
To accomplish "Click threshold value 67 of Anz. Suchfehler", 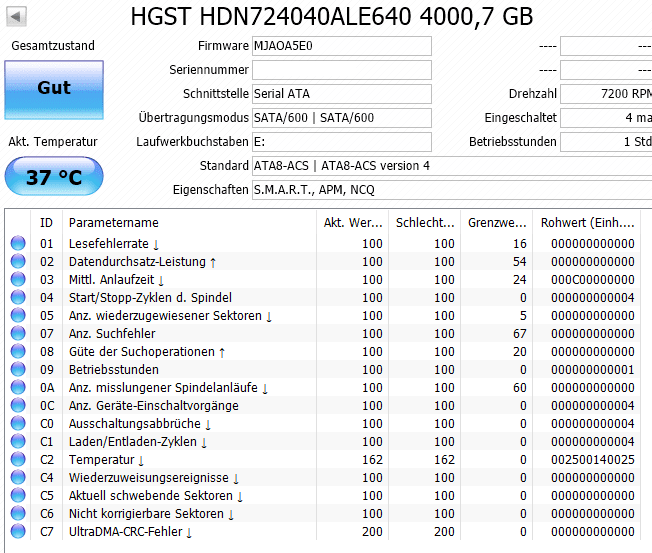I will tap(519, 334).
